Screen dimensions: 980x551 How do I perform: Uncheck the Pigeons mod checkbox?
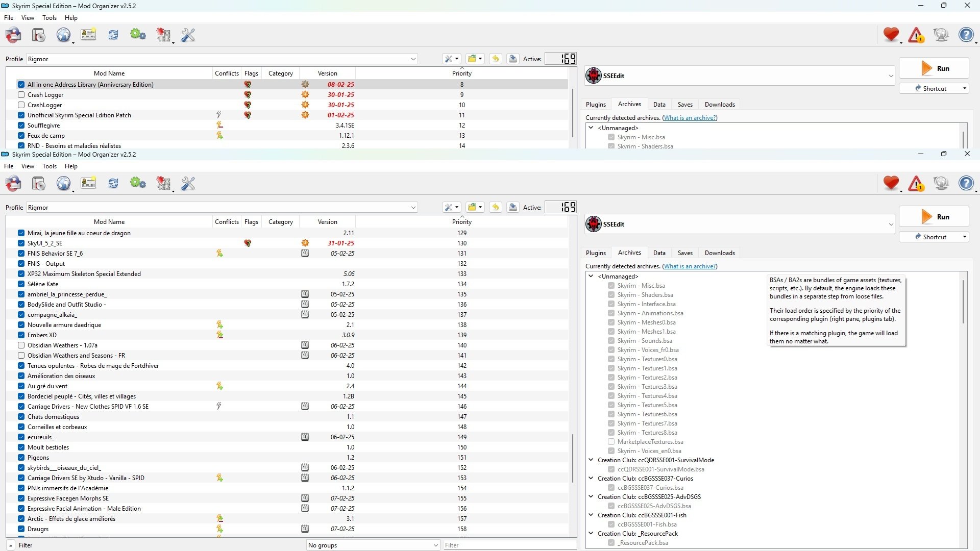[x=21, y=458]
